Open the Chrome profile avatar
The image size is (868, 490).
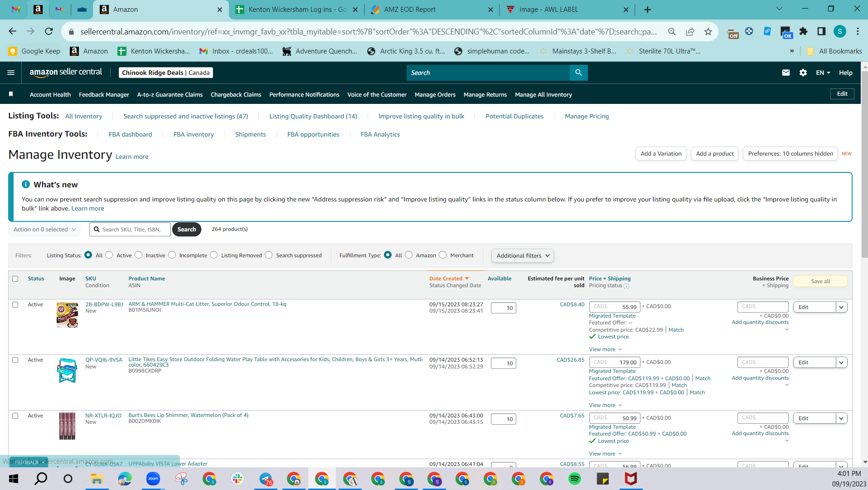pos(839,31)
